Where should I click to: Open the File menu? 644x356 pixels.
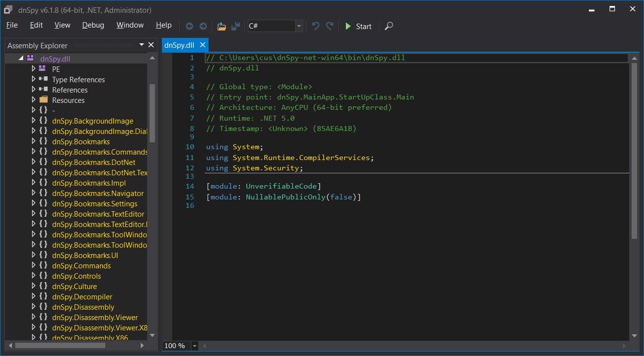(12, 25)
